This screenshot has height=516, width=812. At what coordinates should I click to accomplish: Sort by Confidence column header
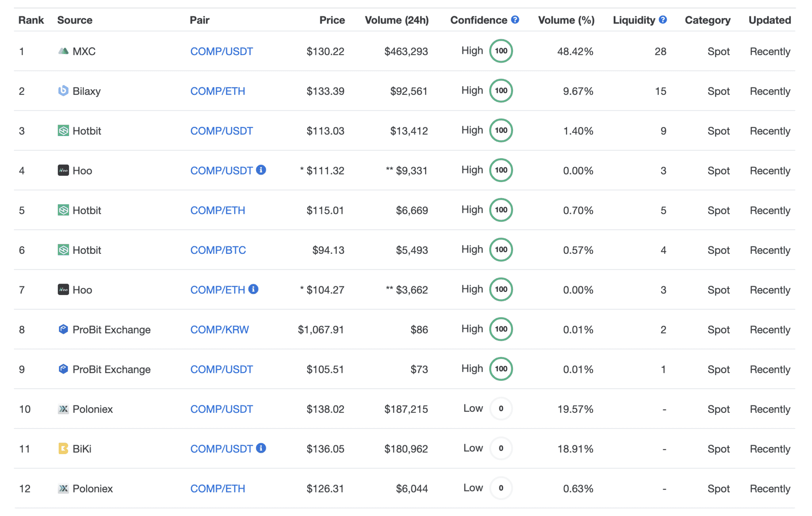479,20
